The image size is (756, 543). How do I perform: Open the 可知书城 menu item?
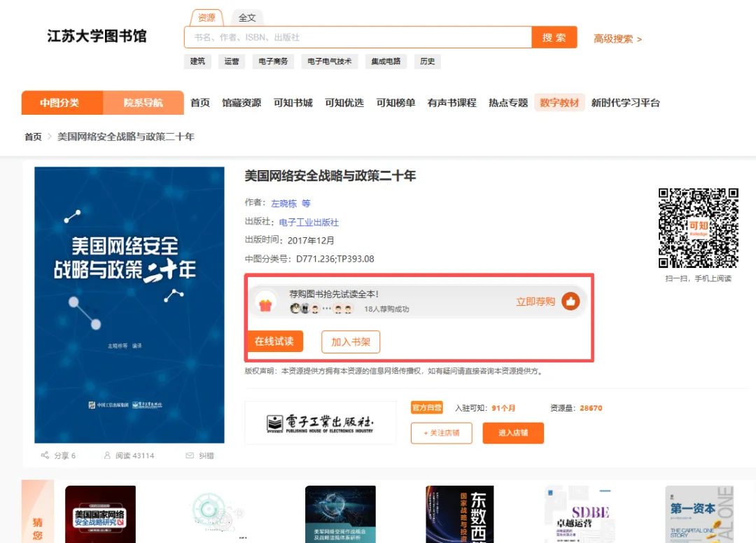tap(293, 103)
